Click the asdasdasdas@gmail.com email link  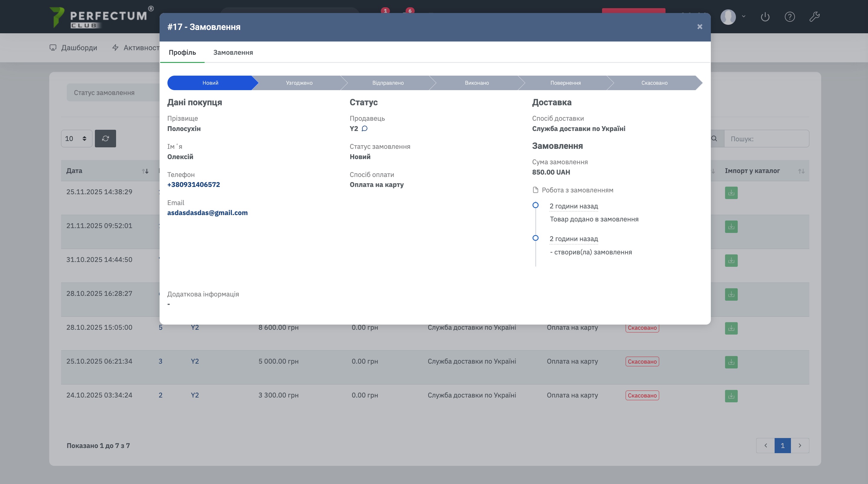tap(207, 213)
